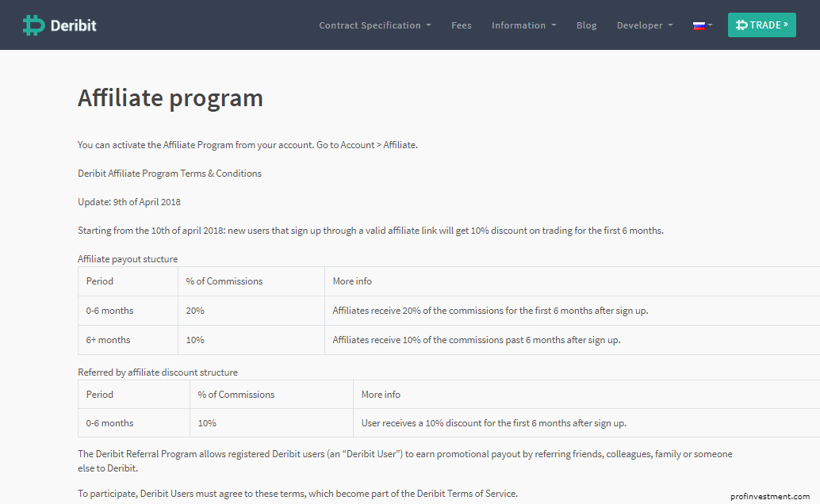Click the 'The Deribit Referral Program allows' paragraph
The image size is (820, 504).
[x=405, y=461]
